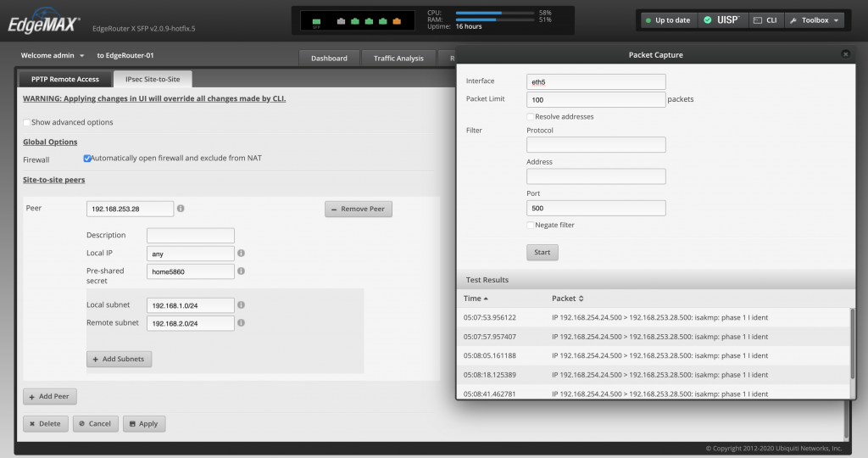Viewport: 868px width, 458px height.
Task: Click the Delete button
Action: (46, 424)
